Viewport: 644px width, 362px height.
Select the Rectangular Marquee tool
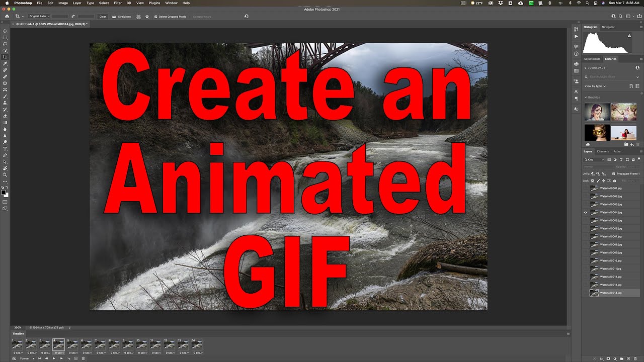[5, 37]
